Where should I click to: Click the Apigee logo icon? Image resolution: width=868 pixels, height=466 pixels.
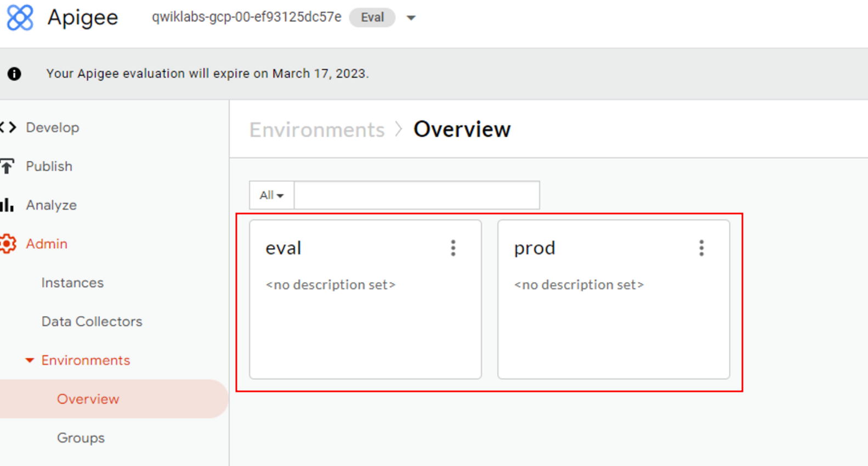20,18
